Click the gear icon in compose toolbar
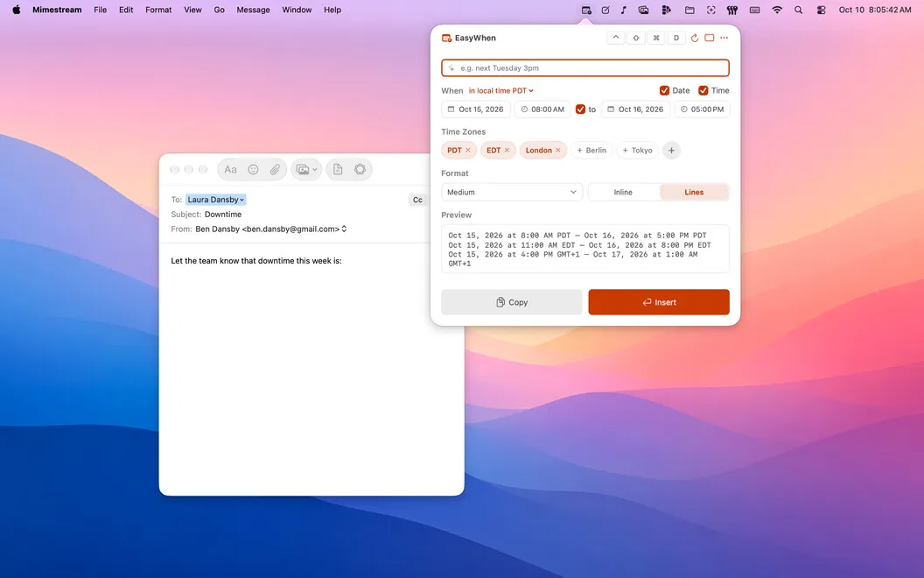 (360, 170)
